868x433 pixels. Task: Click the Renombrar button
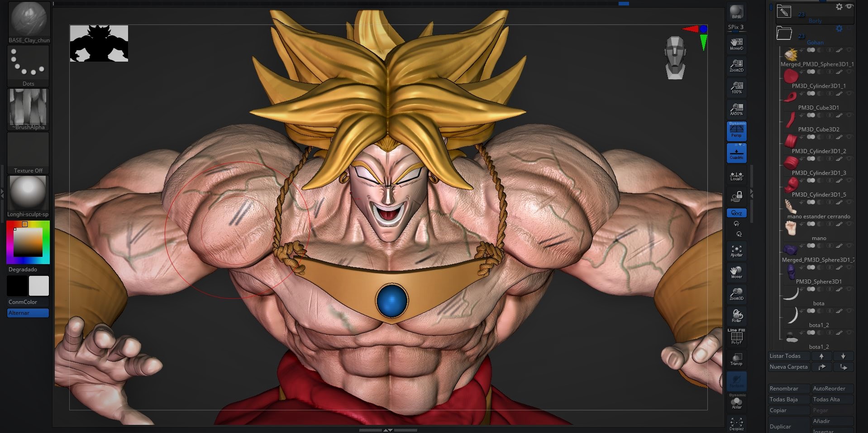tap(789, 389)
